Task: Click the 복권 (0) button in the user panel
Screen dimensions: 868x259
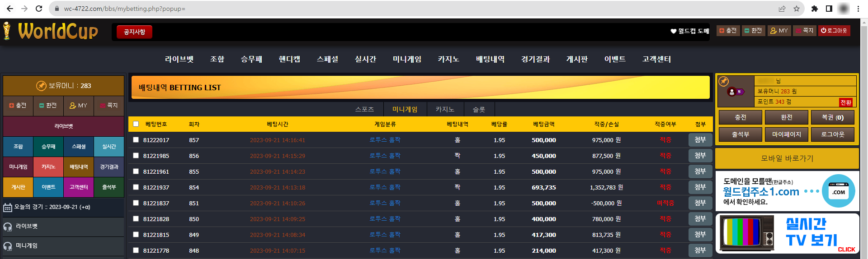Action: [833, 117]
